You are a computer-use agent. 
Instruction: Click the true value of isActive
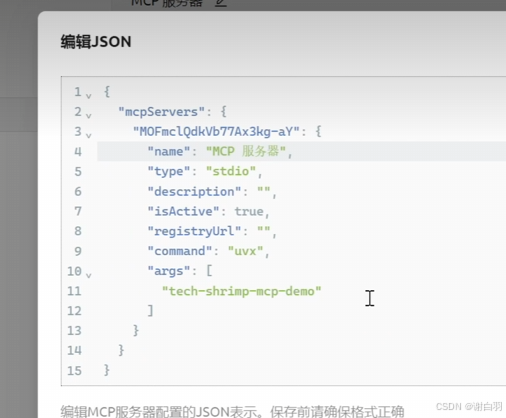click(249, 211)
